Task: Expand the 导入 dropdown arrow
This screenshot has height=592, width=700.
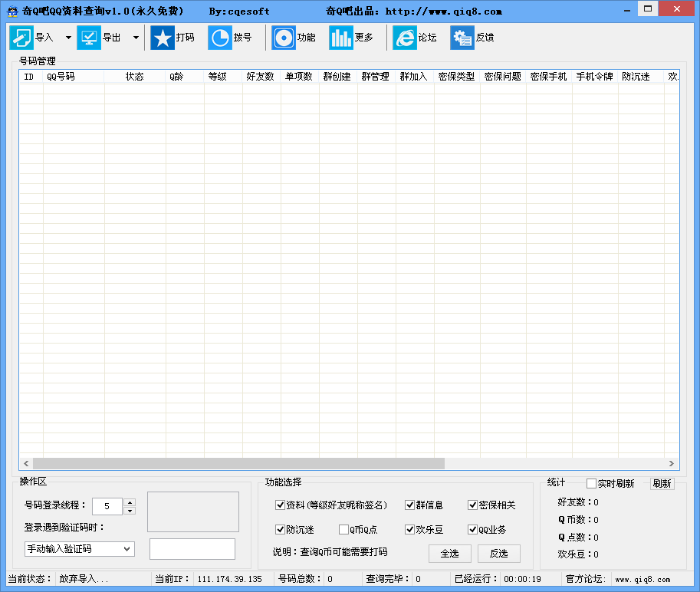Action: pos(68,38)
